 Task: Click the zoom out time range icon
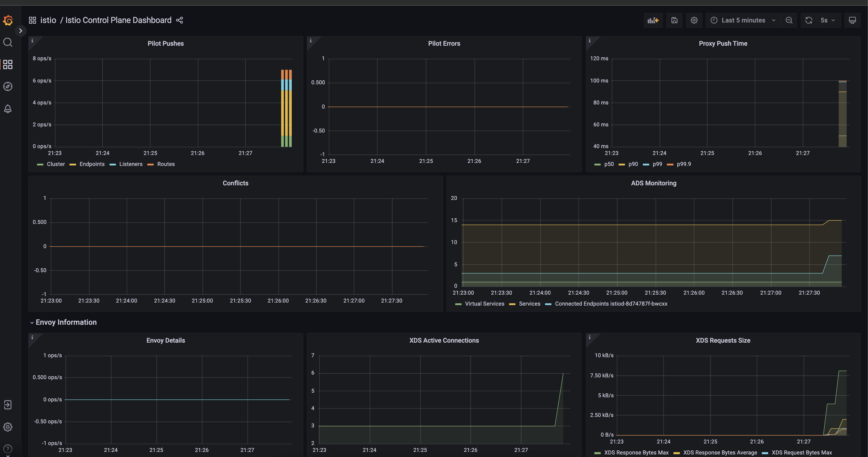(789, 20)
